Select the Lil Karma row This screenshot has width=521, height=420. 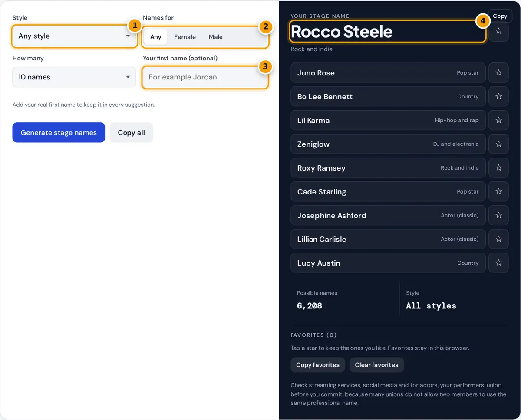click(x=388, y=120)
